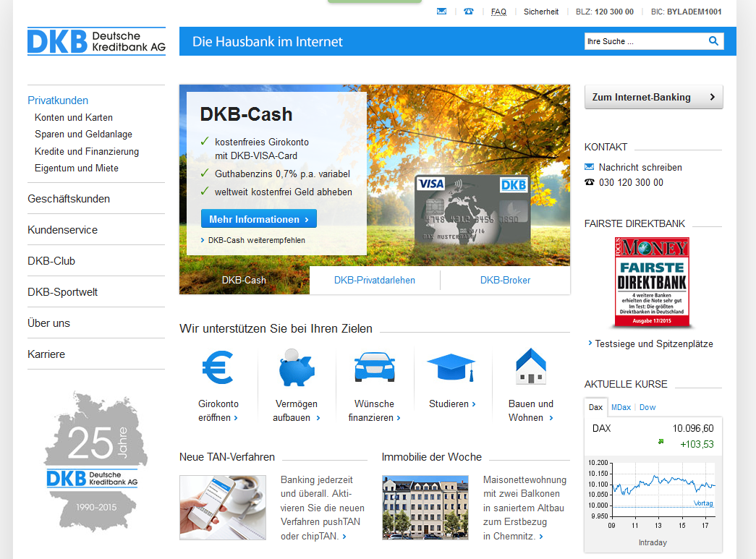Click Bauen und Wohnen link
This screenshot has width=756, height=559.
[531, 411]
